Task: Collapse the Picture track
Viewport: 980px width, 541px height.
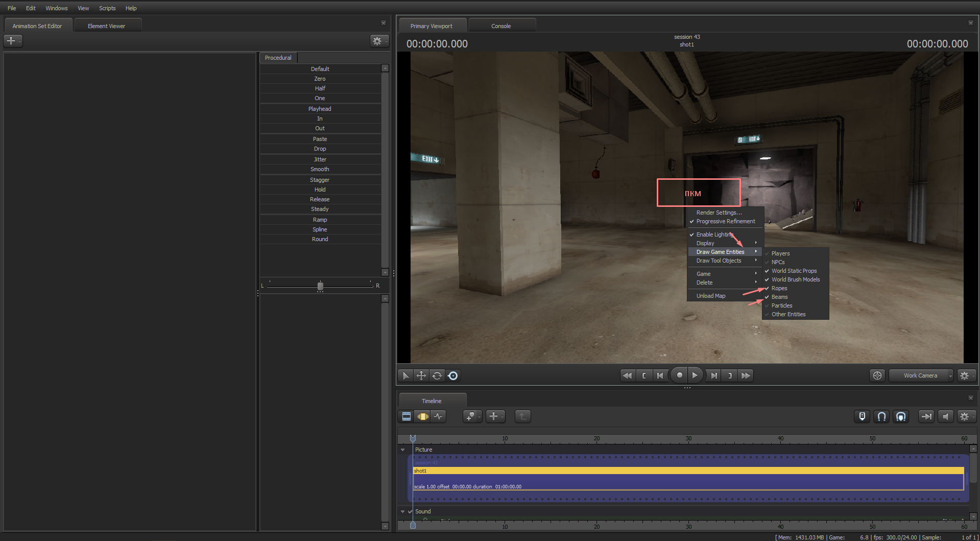Action: point(403,450)
